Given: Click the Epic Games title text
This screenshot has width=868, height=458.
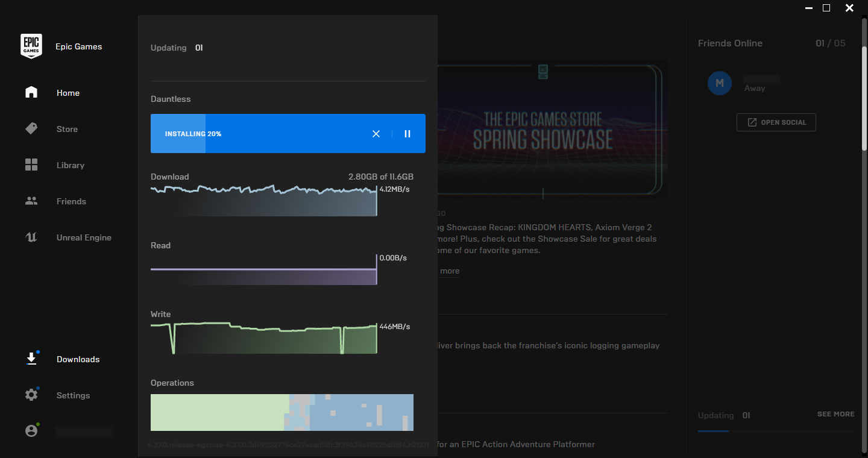Looking at the screenshot, I should pos(79,46).
